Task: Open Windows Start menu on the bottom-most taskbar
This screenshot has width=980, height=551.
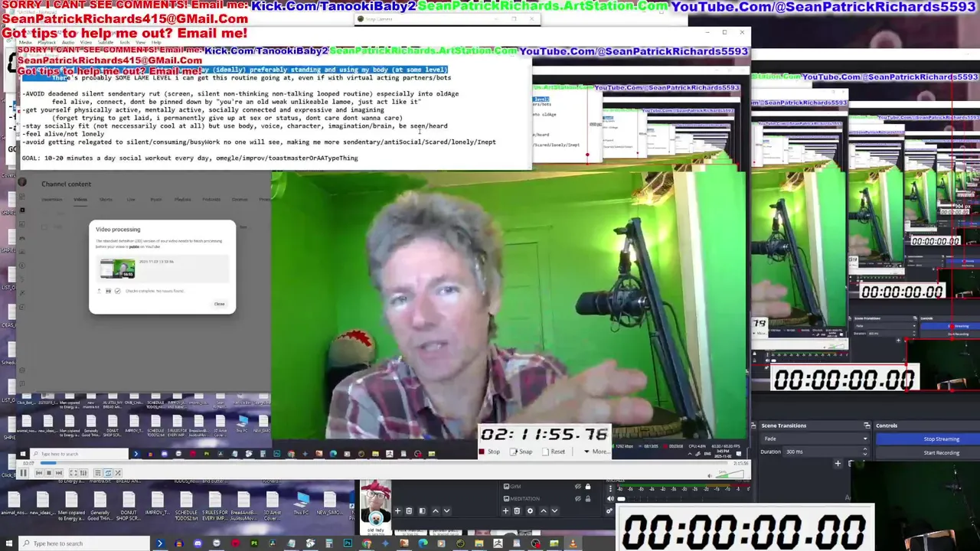Action: 8,543
